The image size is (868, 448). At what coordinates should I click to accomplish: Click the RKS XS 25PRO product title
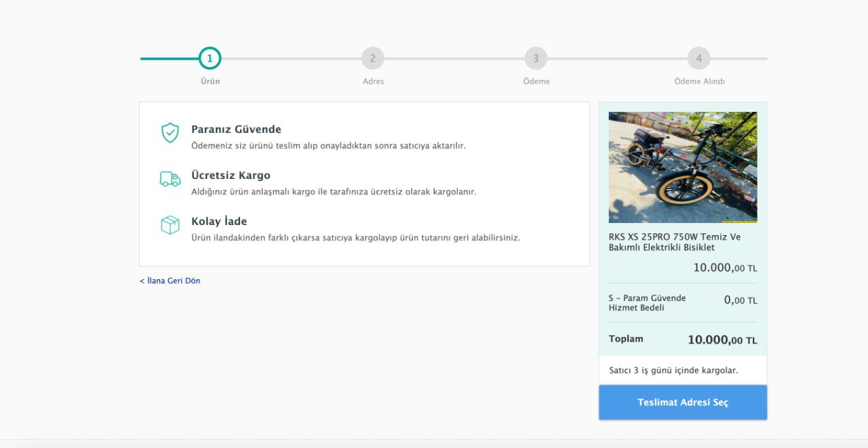pyautogui.click(x=674, y=242)
